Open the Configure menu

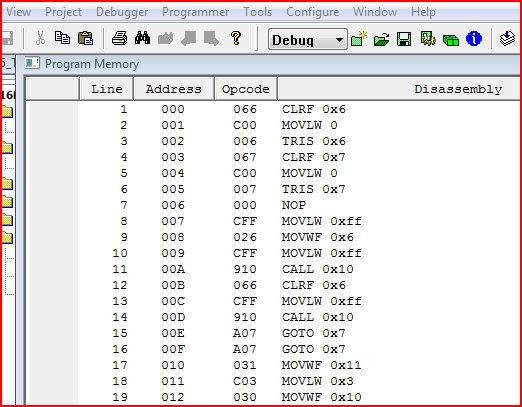312,12
